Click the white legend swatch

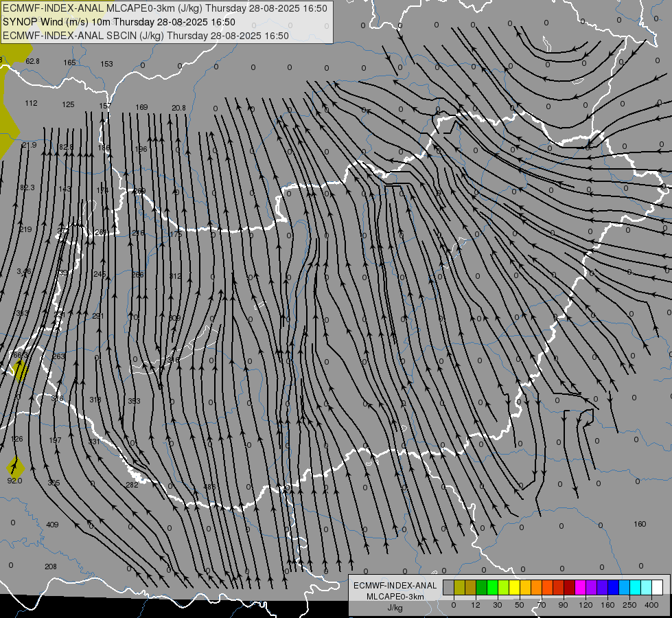coord(658,587)
